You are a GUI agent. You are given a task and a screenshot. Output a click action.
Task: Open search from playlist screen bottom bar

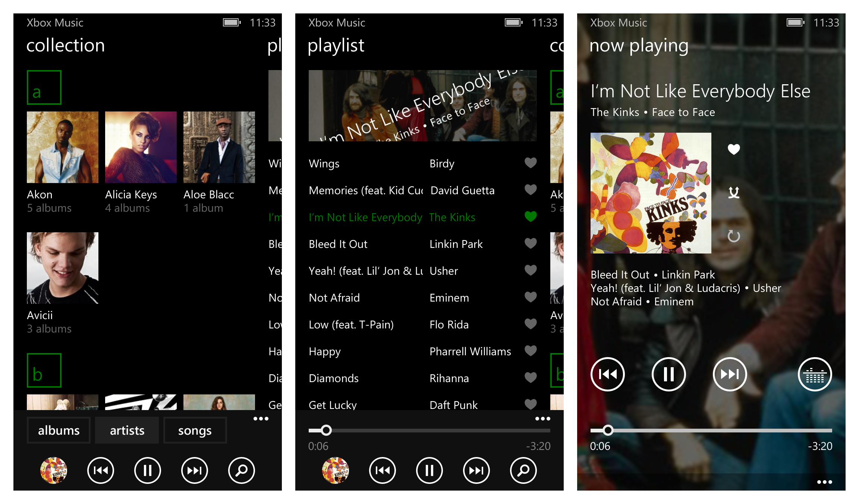[523, 470]
